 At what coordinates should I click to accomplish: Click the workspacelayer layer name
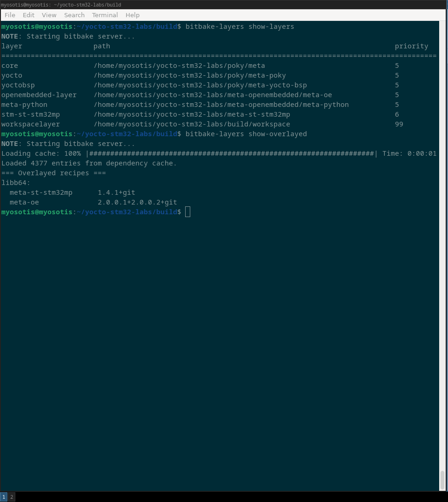[x=31, y=124]
